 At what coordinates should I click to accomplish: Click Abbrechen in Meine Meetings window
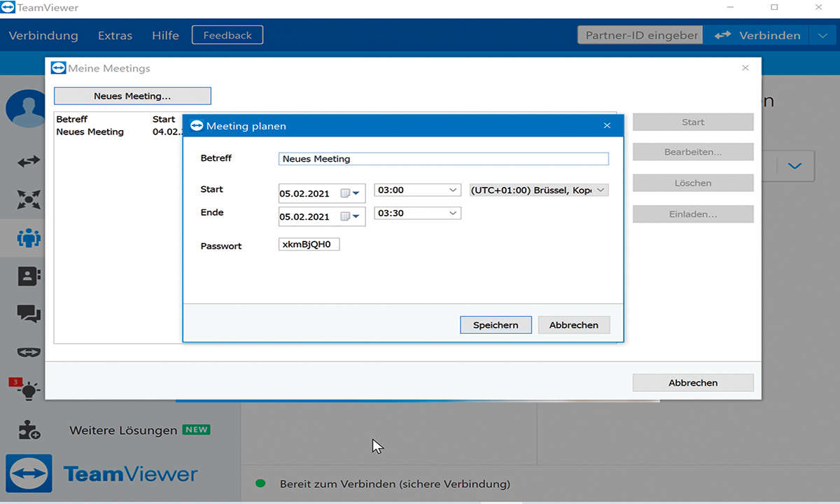click(693, 383)
